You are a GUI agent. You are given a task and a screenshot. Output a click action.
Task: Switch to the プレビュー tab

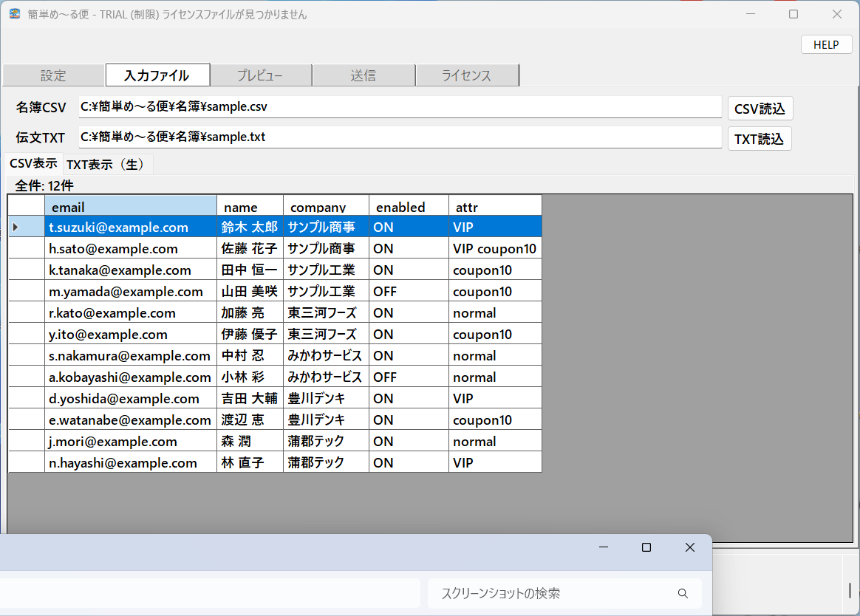pyautogui.click(x=260, y=75)
